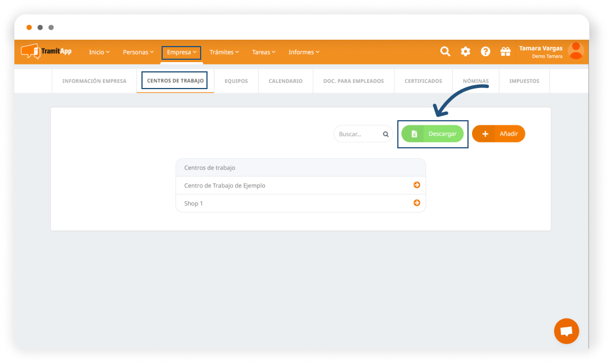The height and width of the screenshot is (364, 610).
Task: Open the gift box icon
Action: click(x=505, y=52)
